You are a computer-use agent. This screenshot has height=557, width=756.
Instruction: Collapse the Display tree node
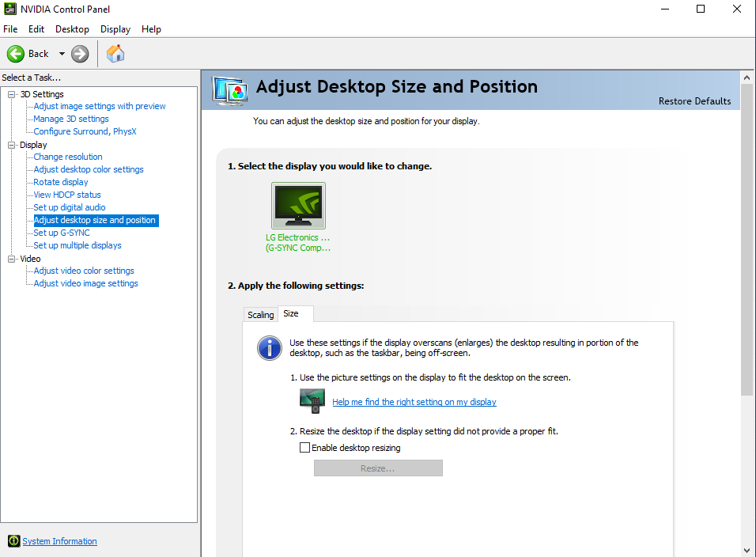(x=12, y=145)
